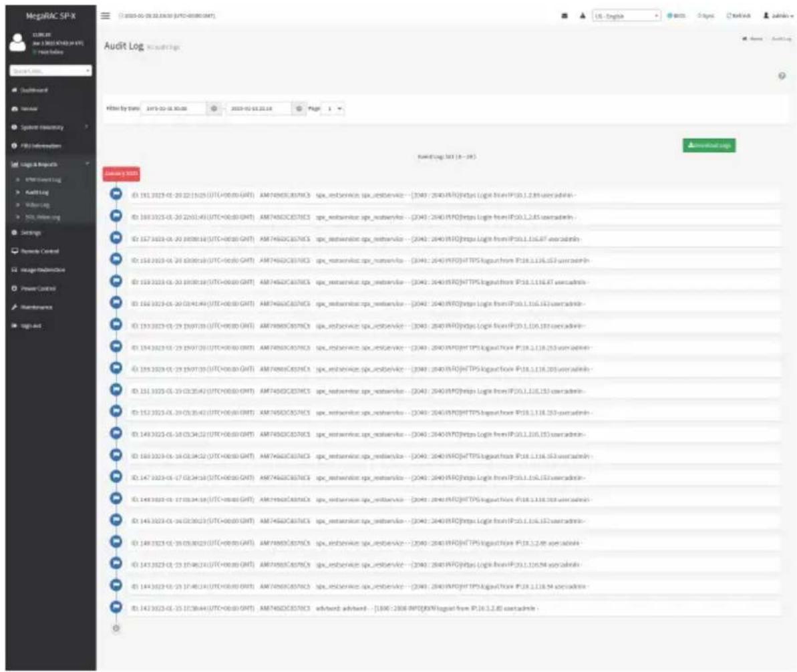The image size is (797, 672).
Task: Click flag icon for log ID 151
Action: pyautogui.click(x=116, y=390)
